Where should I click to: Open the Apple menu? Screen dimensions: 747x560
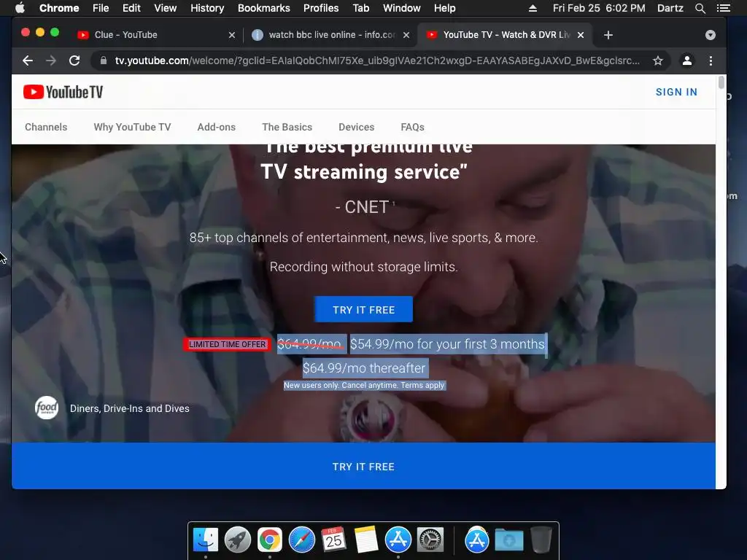[x=20, y=7]
